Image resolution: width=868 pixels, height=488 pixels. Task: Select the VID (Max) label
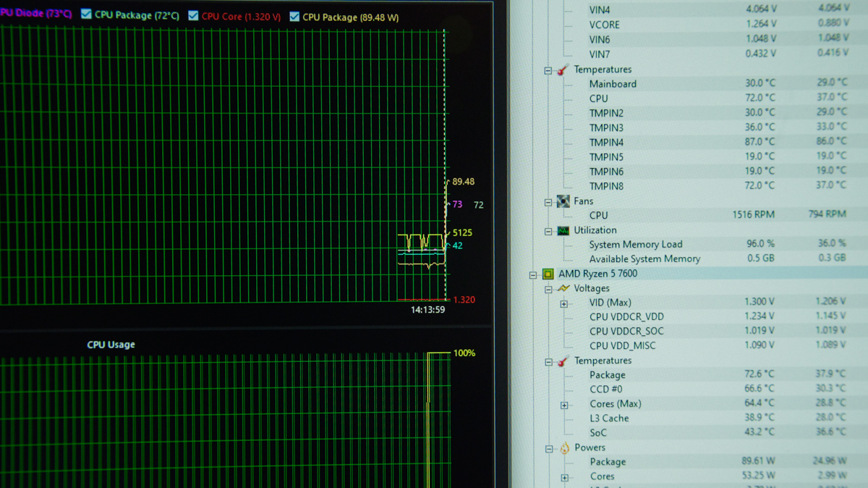pyautogui.click(x=610, y=303)
